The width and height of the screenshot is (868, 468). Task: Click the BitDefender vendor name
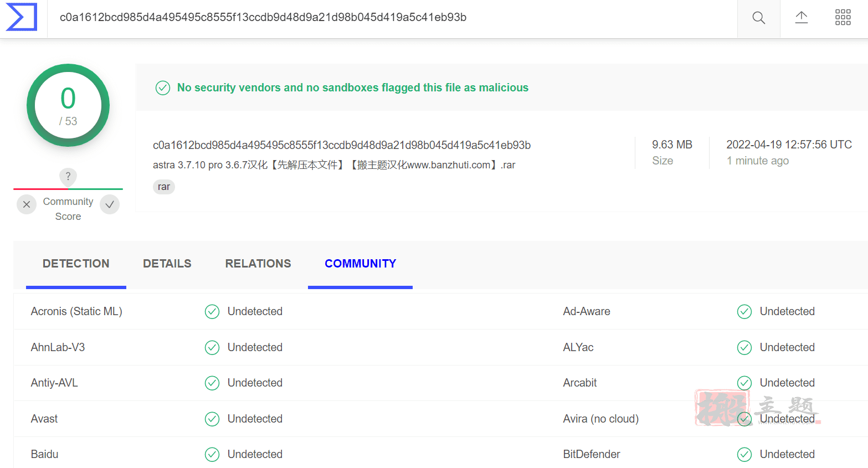(x=592, y=454)
